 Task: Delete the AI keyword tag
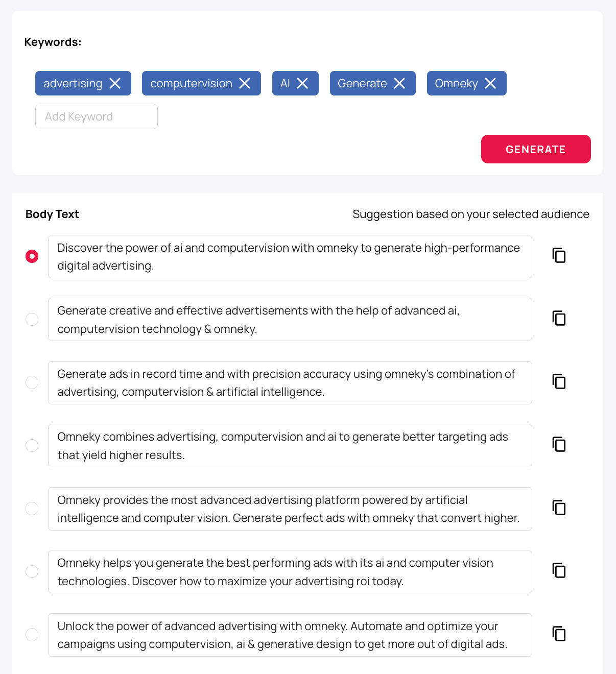tap(303, 83)
